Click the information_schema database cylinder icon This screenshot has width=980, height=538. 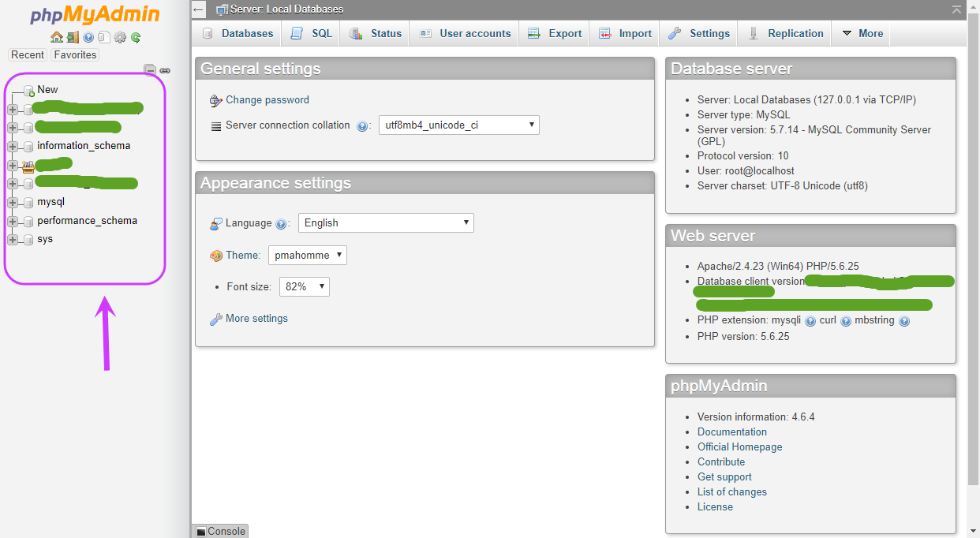click(x=28, y=147)
